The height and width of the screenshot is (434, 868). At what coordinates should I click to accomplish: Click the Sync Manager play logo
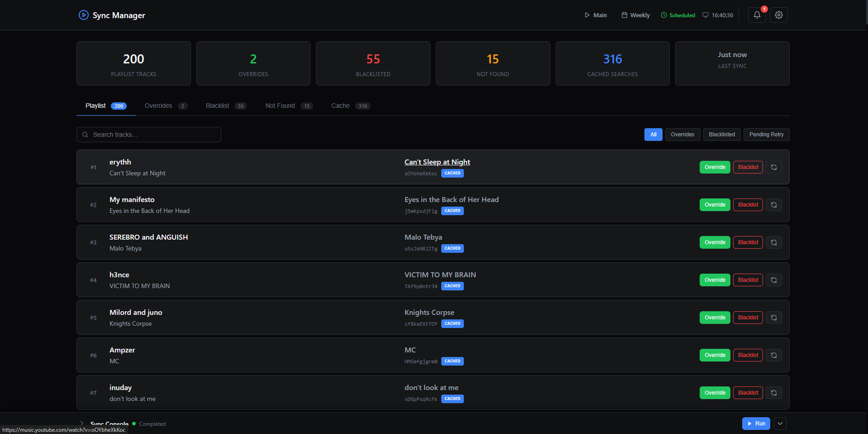(83, 15)
